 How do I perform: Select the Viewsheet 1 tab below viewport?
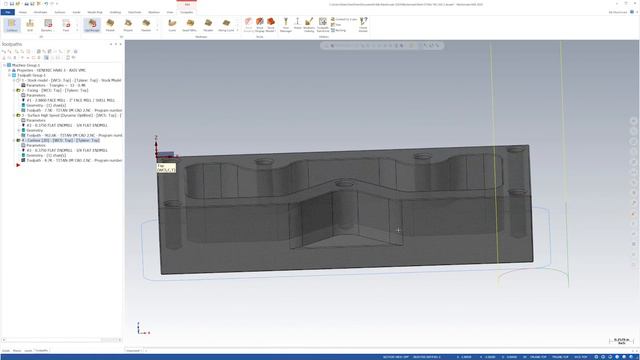[x=133, y=351]
